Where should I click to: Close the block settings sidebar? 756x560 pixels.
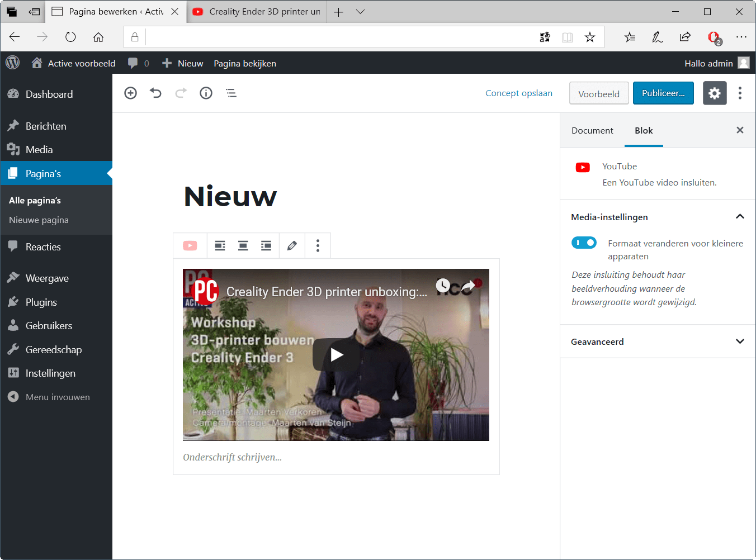click(740, 130)
